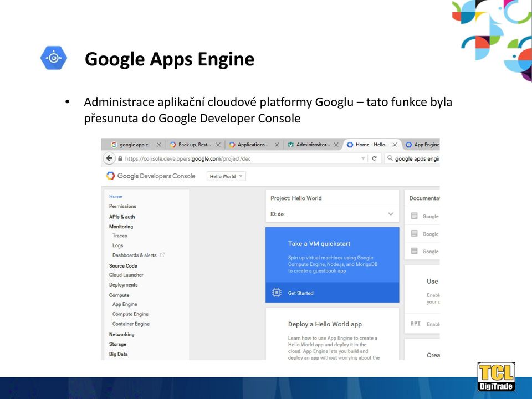Switch to the 'google app e...' tab
Viewport: 532px width, 399px height.
(135, 145)
